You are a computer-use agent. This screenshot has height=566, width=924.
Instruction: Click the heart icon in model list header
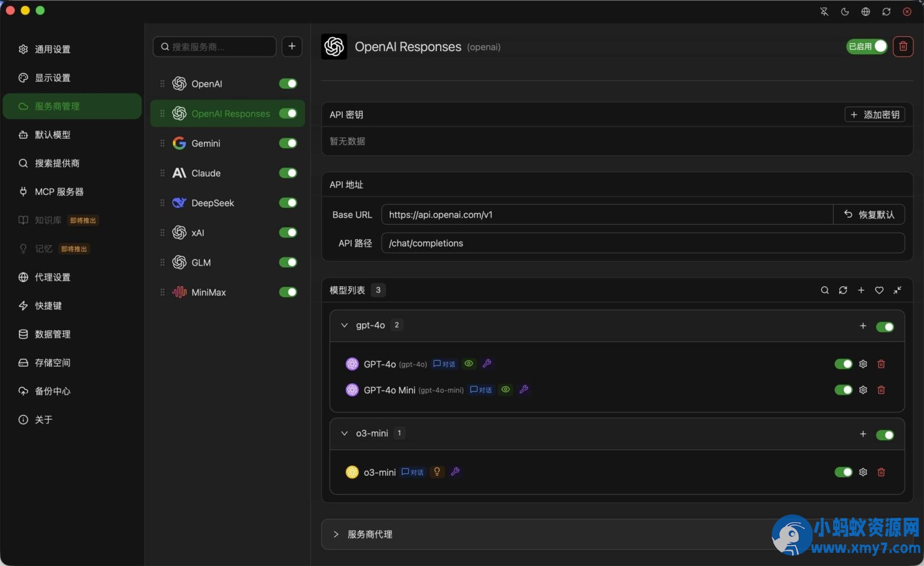click(x=879, y=290)
